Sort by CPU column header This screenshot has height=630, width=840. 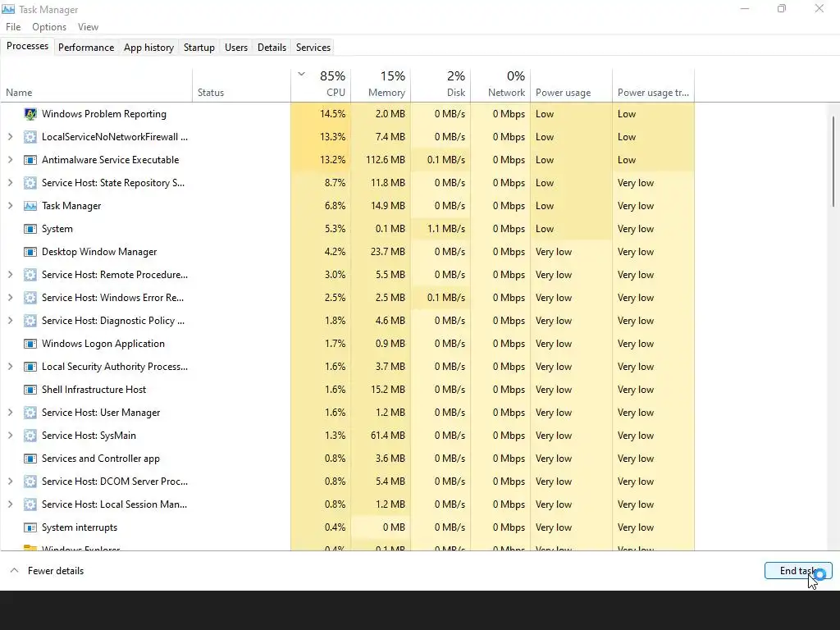pyautogui.click(x=321, y=85)
